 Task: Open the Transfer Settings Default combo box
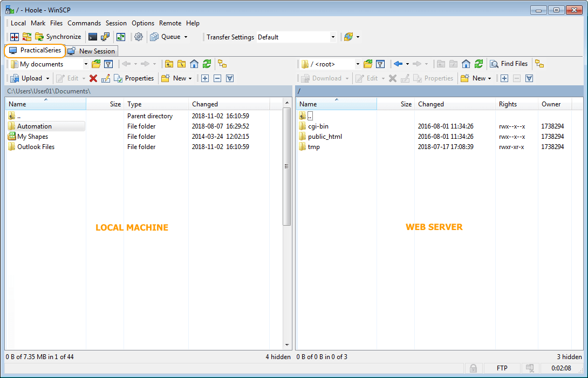[296, 37]
